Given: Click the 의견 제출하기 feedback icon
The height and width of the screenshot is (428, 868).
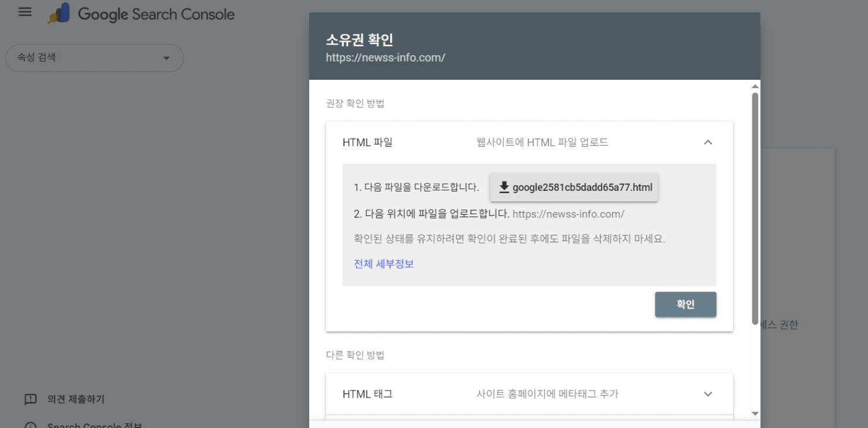Looking at the screenshot, I should pyautogui.click(x=30, y=399).
